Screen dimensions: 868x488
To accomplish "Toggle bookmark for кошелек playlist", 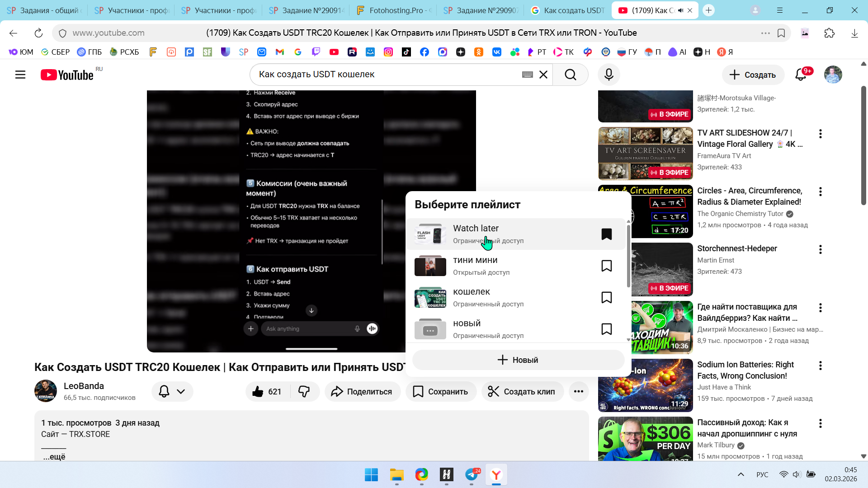I will point(606,297).
